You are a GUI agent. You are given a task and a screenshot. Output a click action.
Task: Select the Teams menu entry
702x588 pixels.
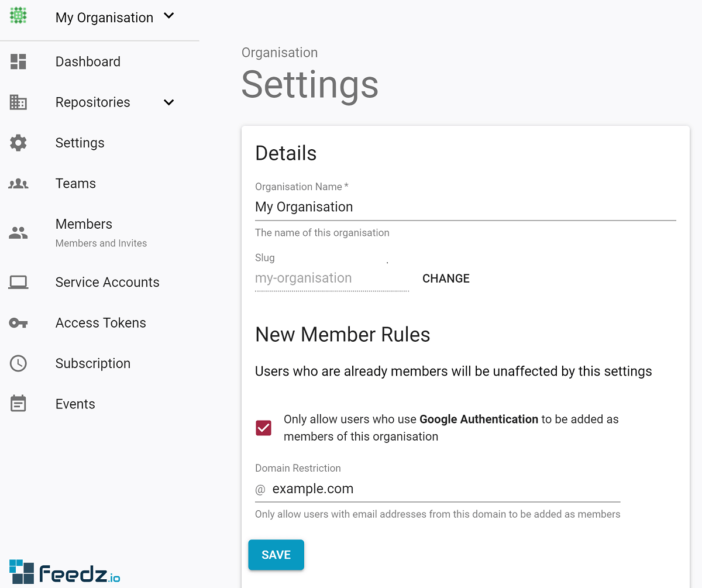(x=75, y=183)
